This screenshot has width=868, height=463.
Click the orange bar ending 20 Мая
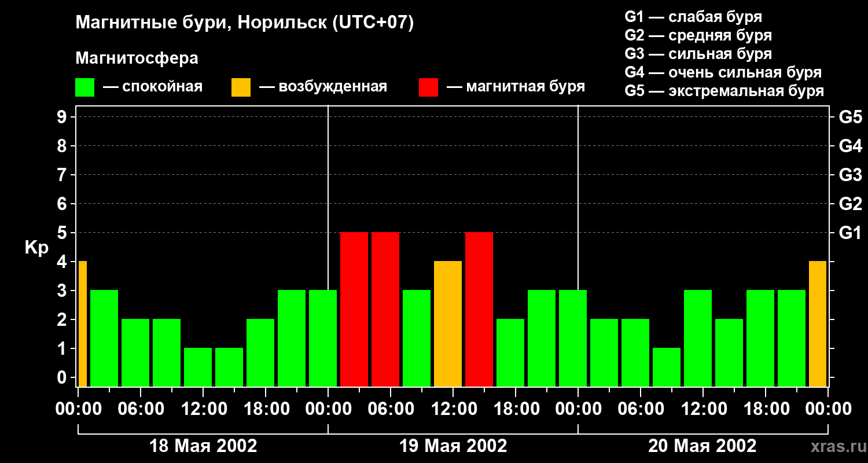[x=818, y=324]
